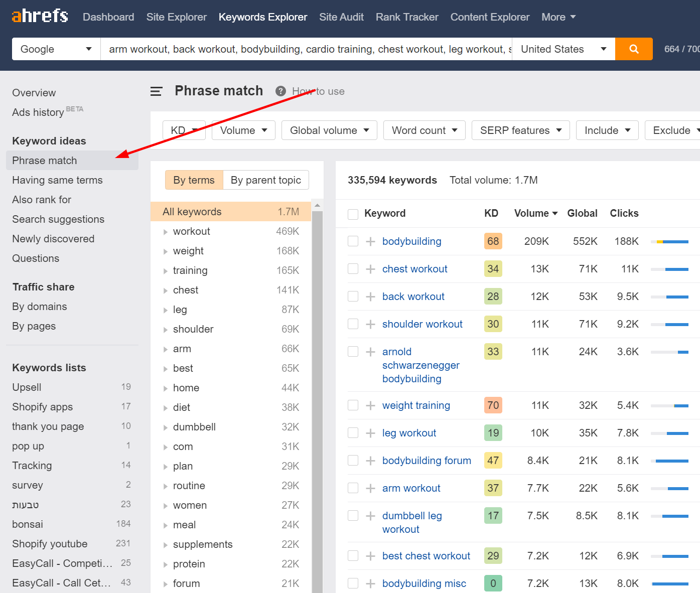The height and width of the screenshot is (593, 700).
Task: Check the bodybuilding row checkbox
Action: tap(353, 241)
